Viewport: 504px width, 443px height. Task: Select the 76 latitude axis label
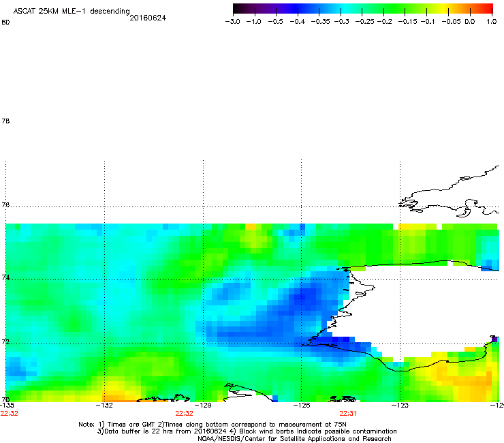click(x=5, y=204)
